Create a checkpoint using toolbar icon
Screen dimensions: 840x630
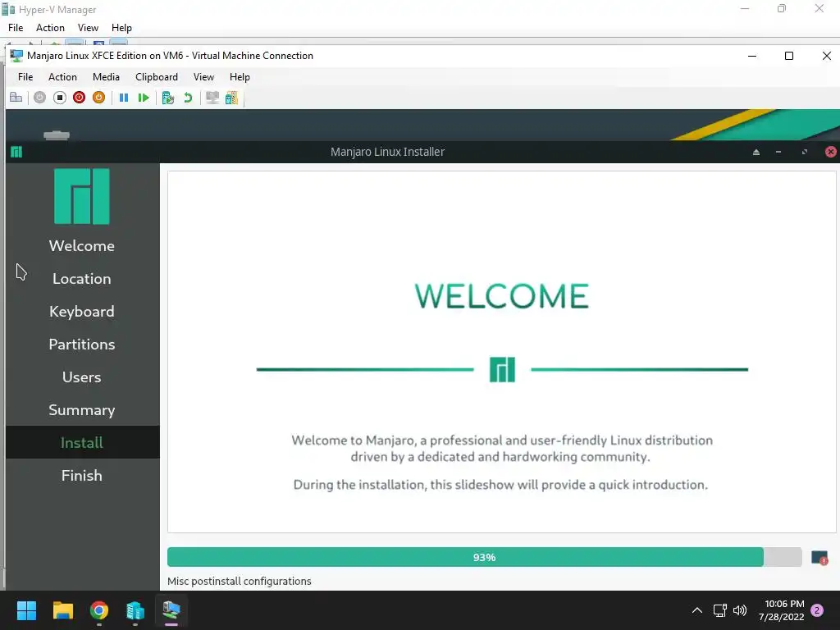(167, 98)
